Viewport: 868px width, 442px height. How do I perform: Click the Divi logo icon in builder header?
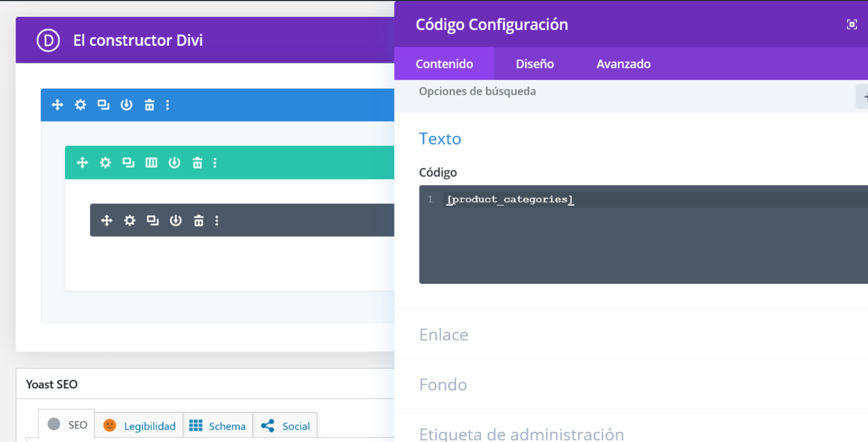coord(48,41)
